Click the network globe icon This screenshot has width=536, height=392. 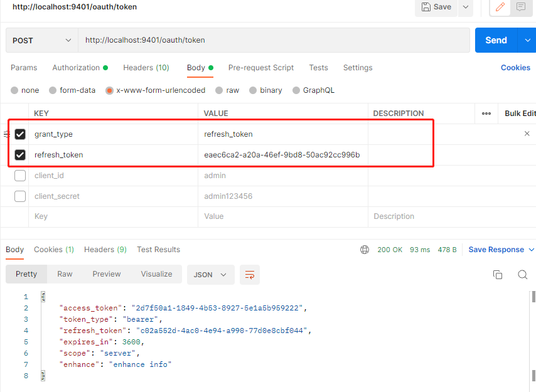[365, 250]
